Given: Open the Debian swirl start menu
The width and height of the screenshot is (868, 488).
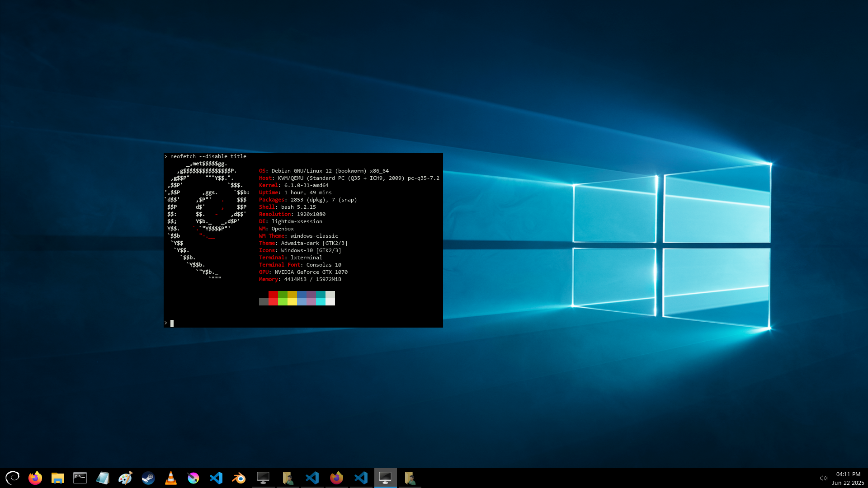Looking at the screenshot, I should click(x=12, y=478).
